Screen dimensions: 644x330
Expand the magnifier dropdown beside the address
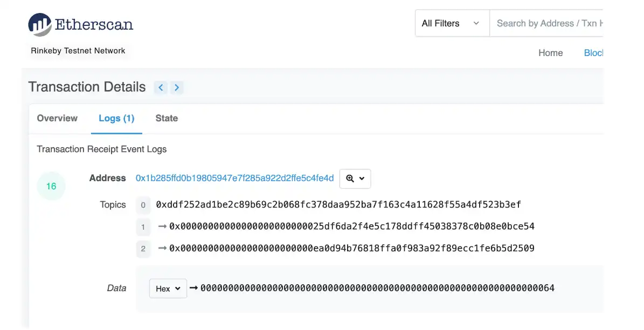[355, 178]
